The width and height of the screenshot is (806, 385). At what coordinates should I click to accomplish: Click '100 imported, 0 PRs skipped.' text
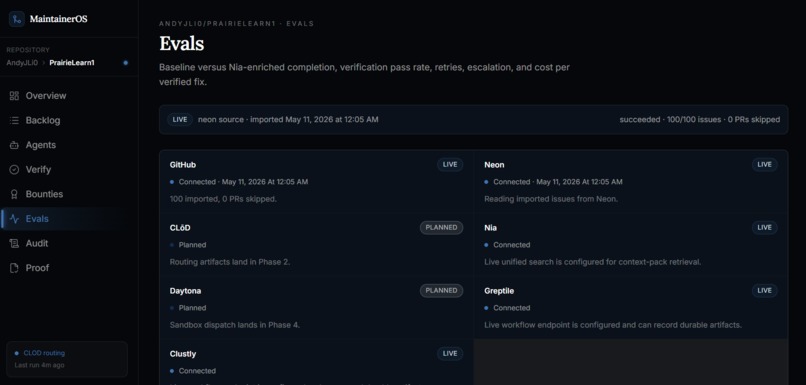click(x=223, y=199)
